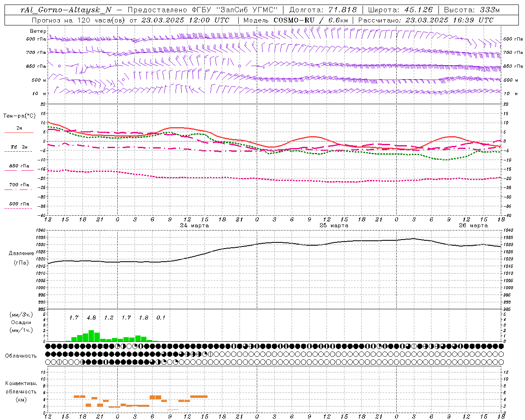This screenshot has height=420, width=525.
Task: Click the tallest green precipitation bar
Action: click(x=91, y=336)
